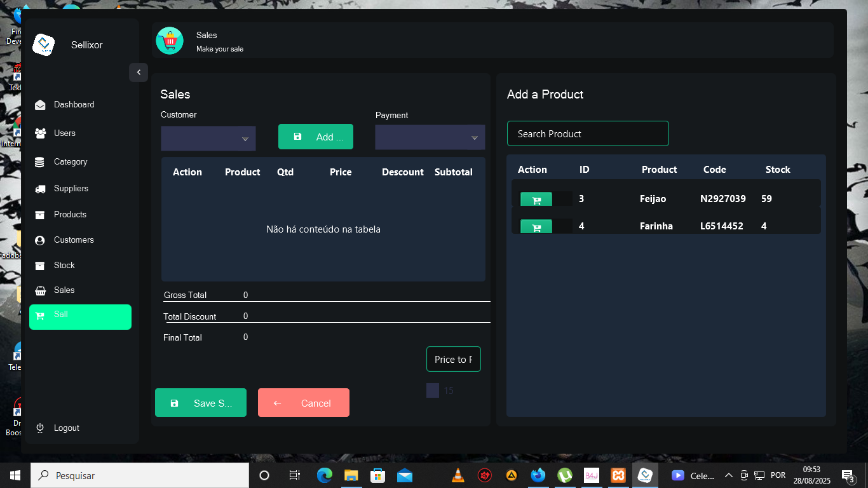The width and height of the screenshot is (868, 488).
Task: Click the 'Não há conteúdo na tabela' message
Action: tap(323, 229)
